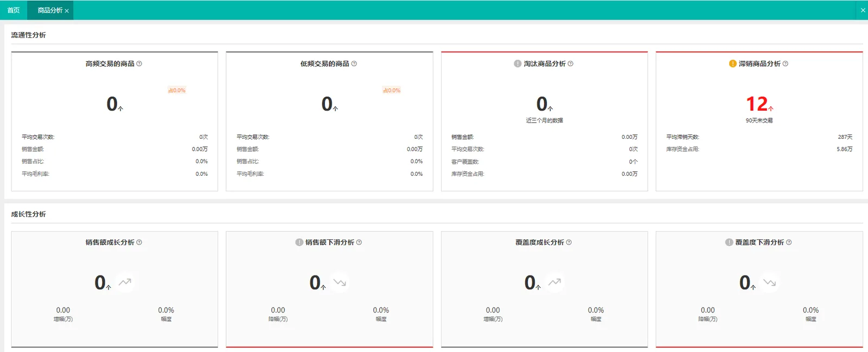868x352 pixels.
Task: Click 0.00 降幅(万) value in 销售额下滑分析
Action: tap(278, 310)
